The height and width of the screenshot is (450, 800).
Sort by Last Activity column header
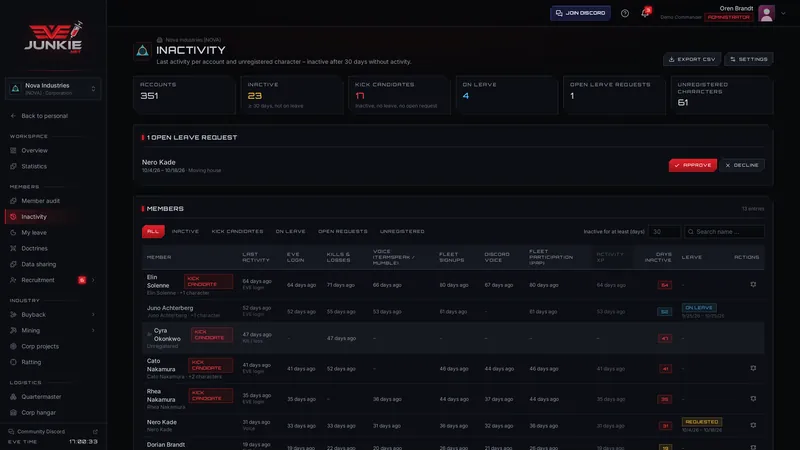point(256,257)
